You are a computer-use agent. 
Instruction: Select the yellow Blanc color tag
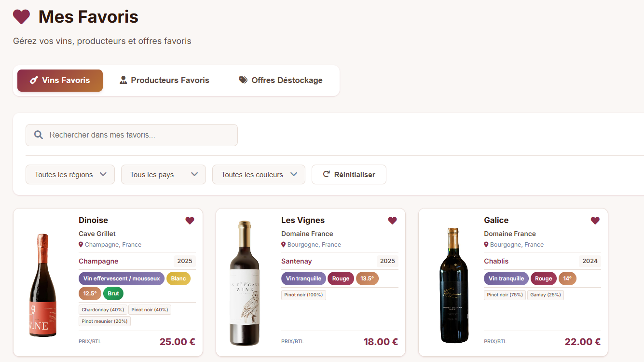coord(178,278)
